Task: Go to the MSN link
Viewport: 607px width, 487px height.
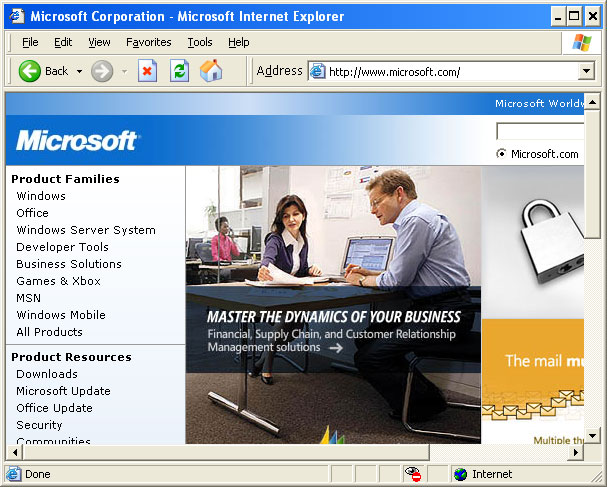Action: (29, 298)
